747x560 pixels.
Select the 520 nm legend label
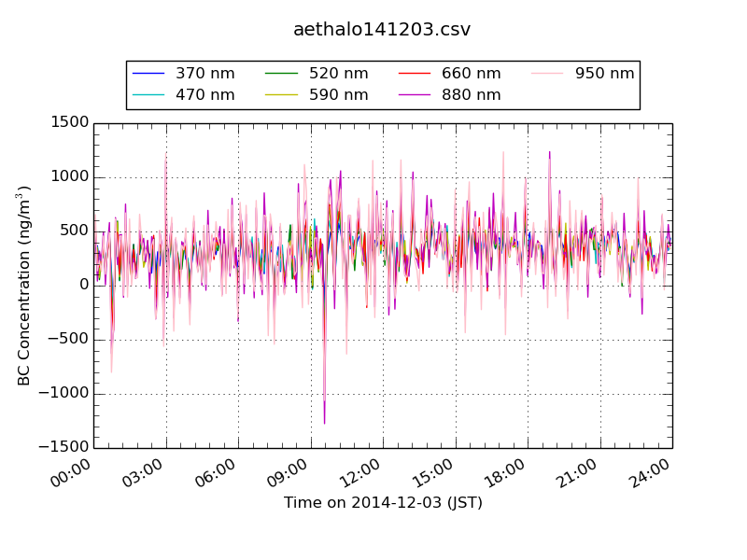(338, 74)
